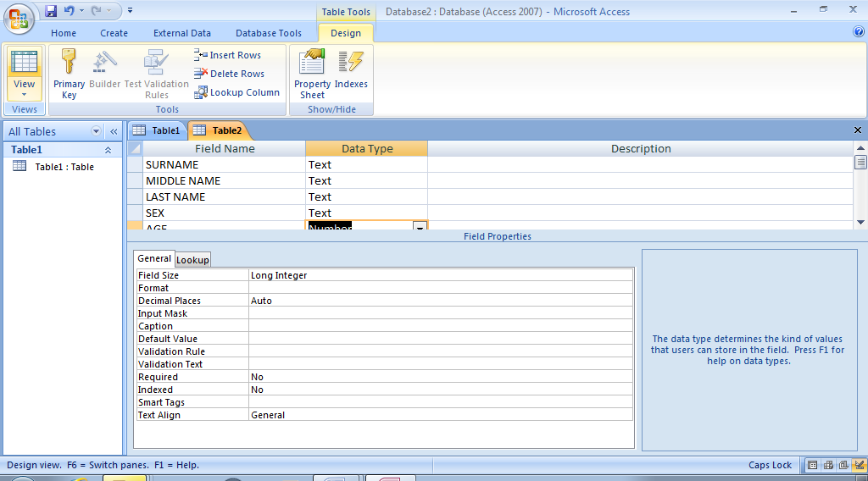Image resolution: width=868 pixels, height=481 pixels.
Task: Click the Primary Key icon
Action: [x=69, y=64]
